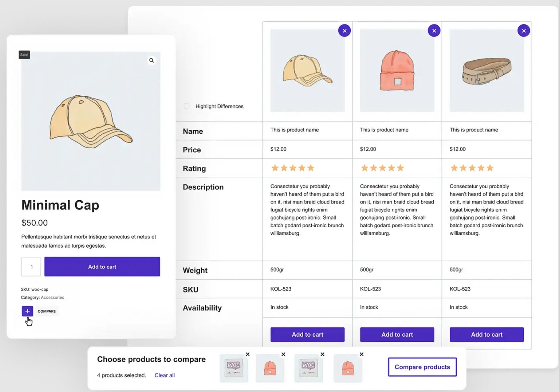Zoom the Minimal Cap image using the magnifier icon
The height and width of the screenshot is (392, 559).
coord(152,60)
